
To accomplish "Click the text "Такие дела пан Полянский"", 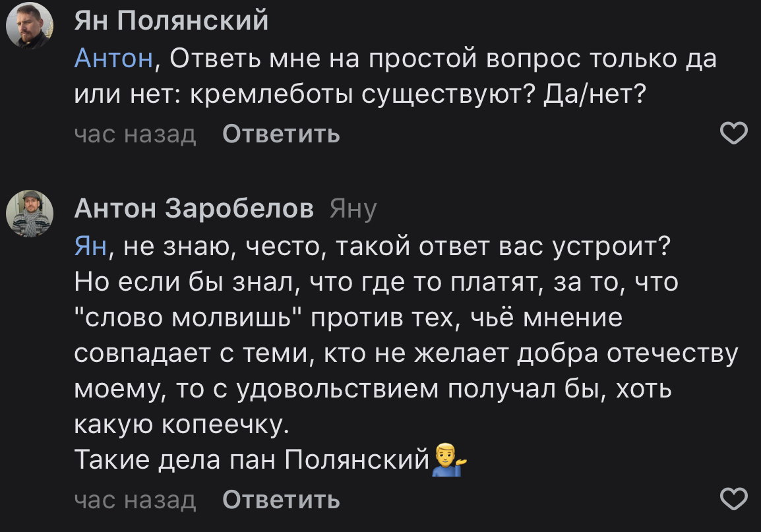I will pyautogui.click(x=252, y=459).
